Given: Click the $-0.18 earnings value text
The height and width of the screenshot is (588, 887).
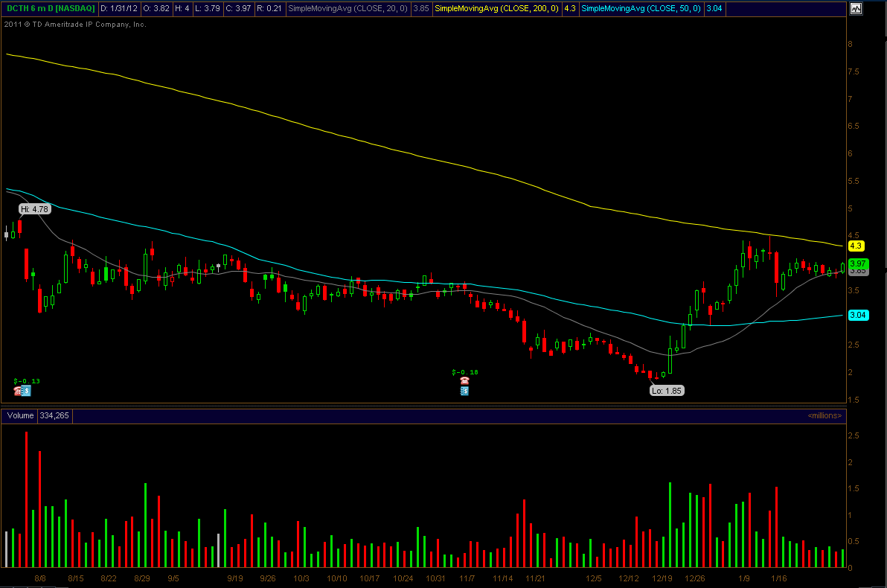Looking at the screenshot, I should (x=464, y=371).
